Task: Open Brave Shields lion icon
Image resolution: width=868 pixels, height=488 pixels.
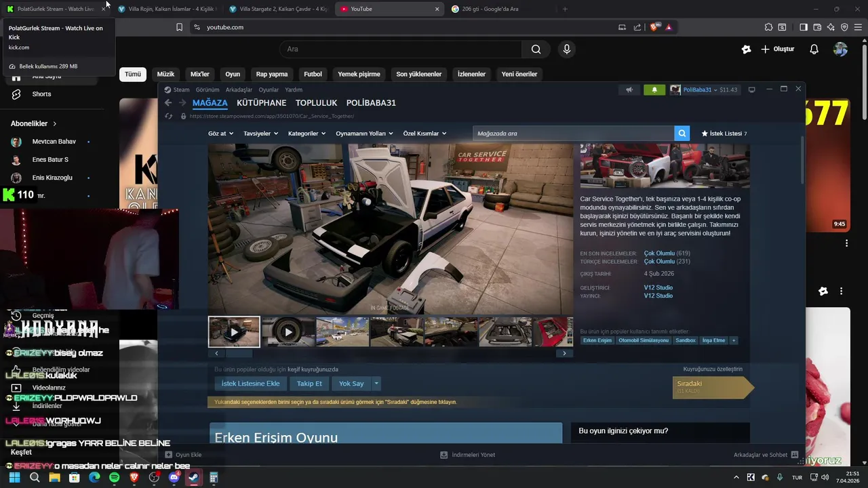Action: coord(654,27)
